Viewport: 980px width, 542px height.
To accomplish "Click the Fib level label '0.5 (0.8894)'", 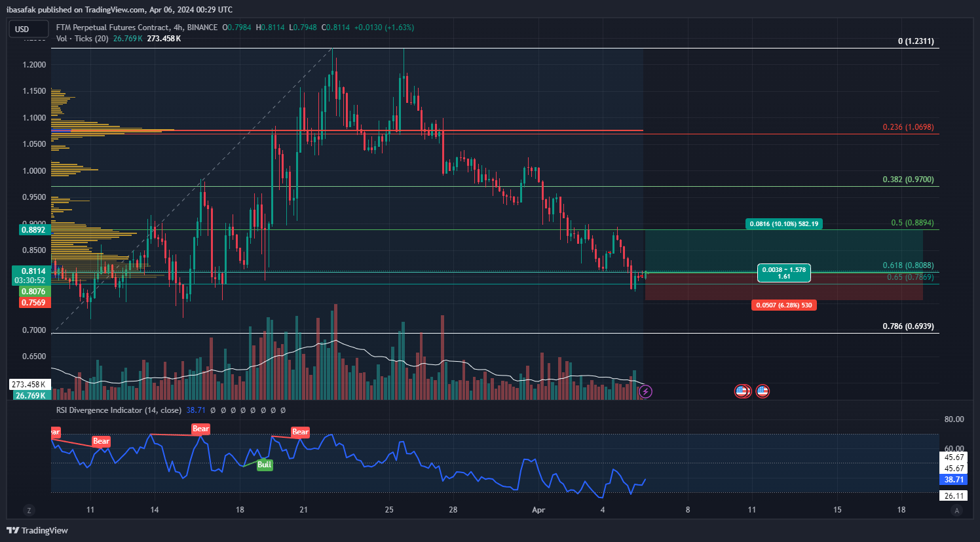I will [x=912, y=223].
